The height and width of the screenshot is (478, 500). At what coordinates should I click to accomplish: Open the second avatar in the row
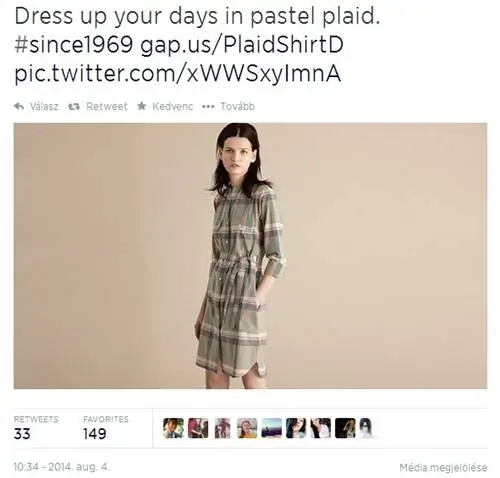tap(198, 428)
